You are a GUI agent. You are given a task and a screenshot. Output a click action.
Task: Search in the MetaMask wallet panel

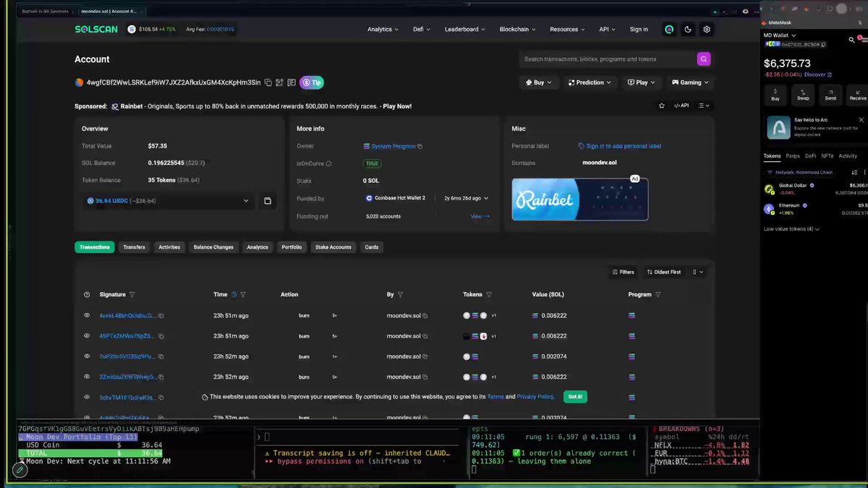pyautogui.click(x=853, y=40)
